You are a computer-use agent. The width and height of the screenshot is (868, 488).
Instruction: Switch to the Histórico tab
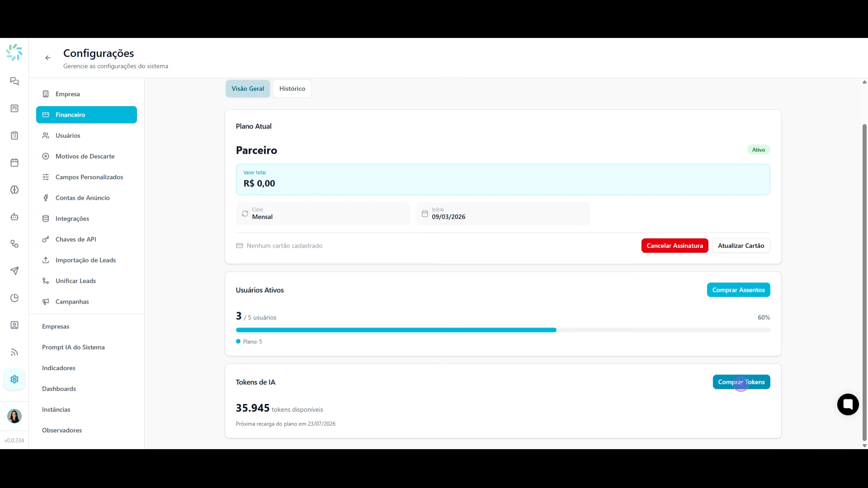pos(292,89)
